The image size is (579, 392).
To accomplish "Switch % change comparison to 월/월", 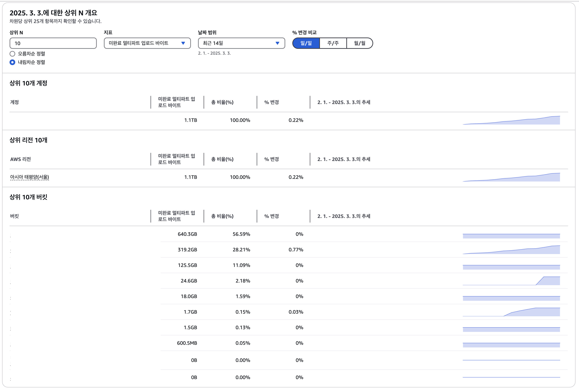I will (360, 43).
